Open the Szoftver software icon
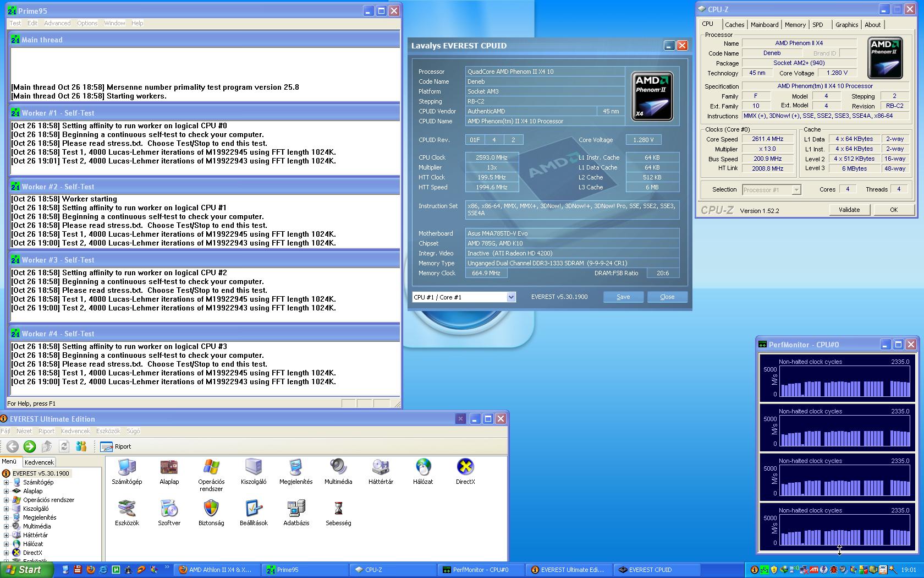The width and height of the screenshot is (924, 578). click(x=169, y=513)
